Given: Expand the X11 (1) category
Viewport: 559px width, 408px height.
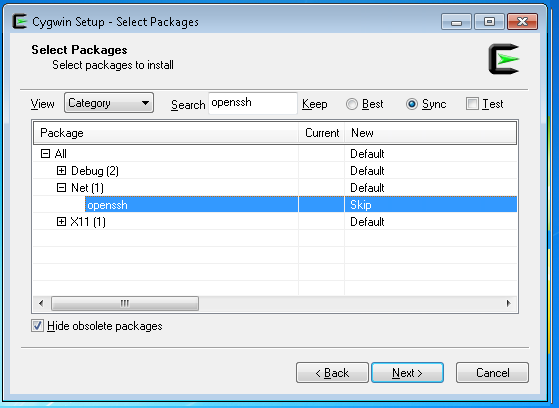Looking at the screenshot, I should [x=61, y=221].
